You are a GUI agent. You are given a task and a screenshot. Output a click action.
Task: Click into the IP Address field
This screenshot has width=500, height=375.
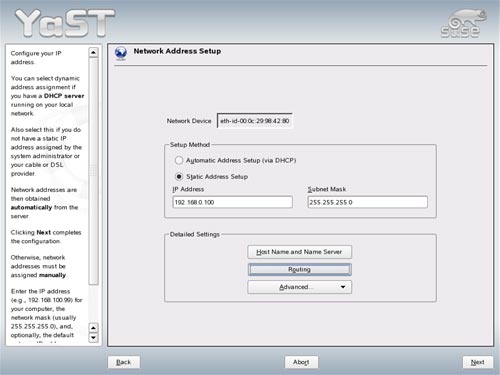233,202
